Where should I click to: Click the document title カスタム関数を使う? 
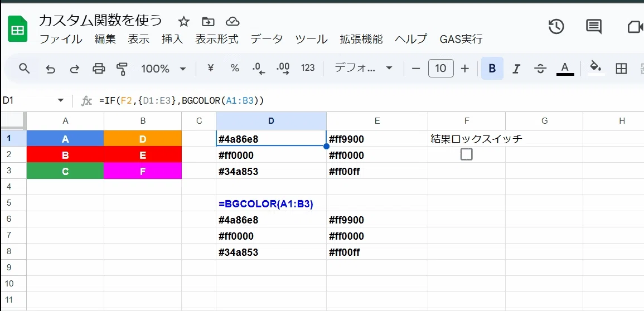100,21
